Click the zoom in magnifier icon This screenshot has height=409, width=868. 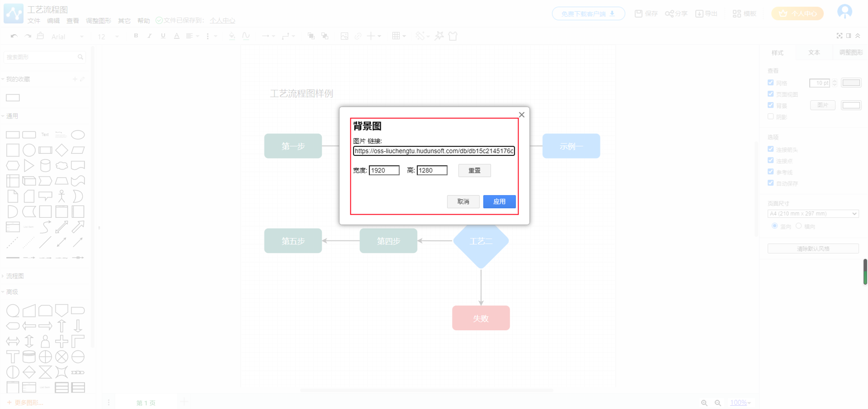(704, 403)
